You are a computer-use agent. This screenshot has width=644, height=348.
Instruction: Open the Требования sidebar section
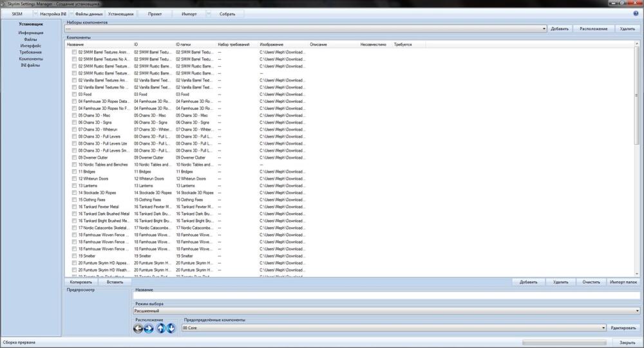point(31,52)
